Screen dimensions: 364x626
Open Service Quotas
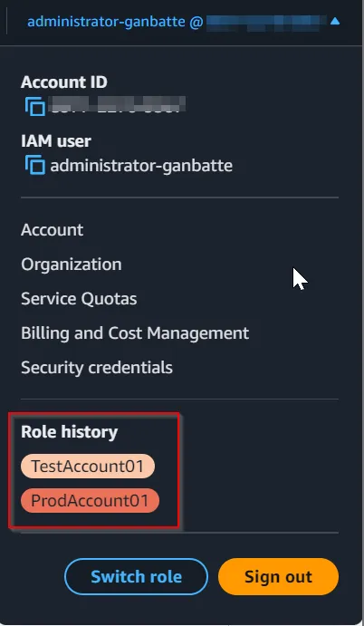pos(79,299)
